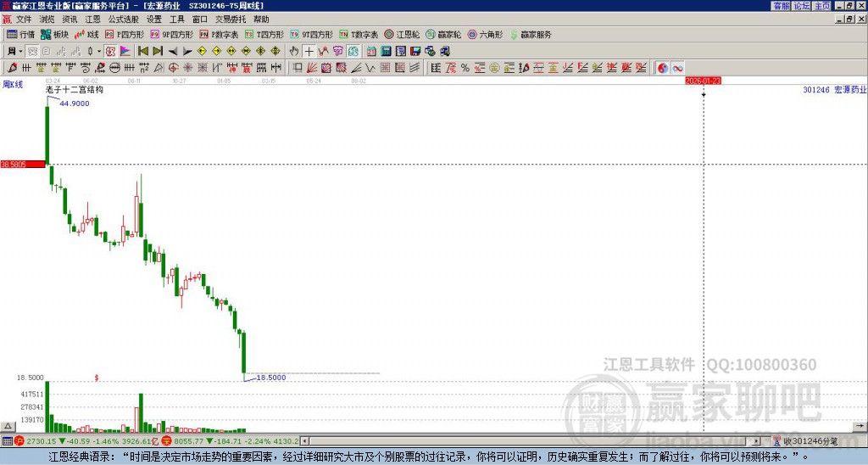Open the P四方形 square tool
Viewport: 868px width, 465px height.
pos(125,34)
